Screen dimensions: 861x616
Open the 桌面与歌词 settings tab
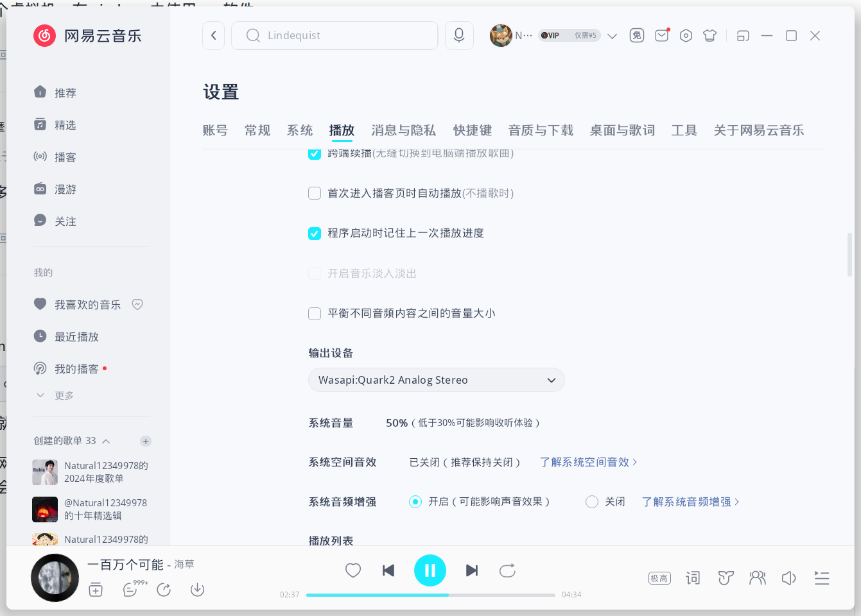tap(622, 130)
